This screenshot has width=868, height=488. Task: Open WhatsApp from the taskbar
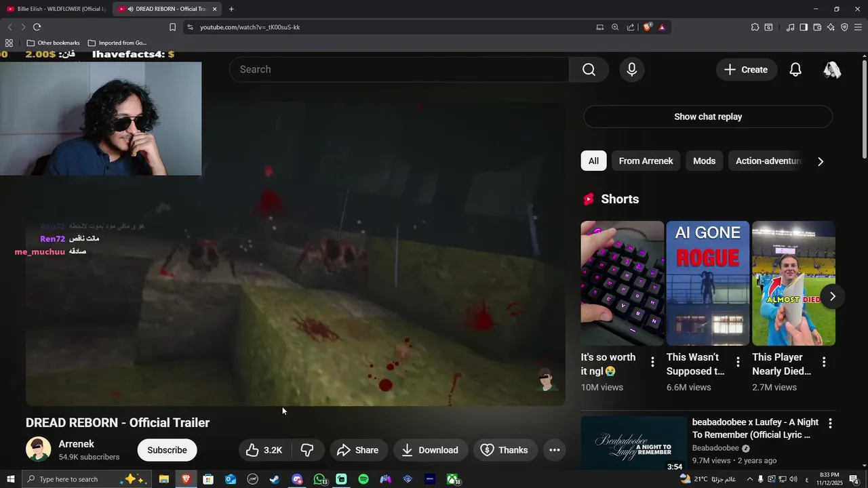pos(319,479)
